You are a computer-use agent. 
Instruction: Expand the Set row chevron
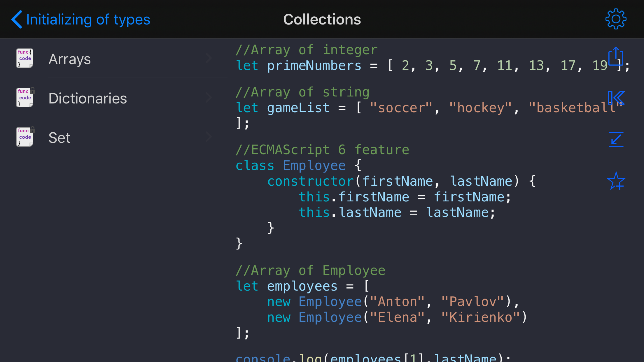coord(208,137)
